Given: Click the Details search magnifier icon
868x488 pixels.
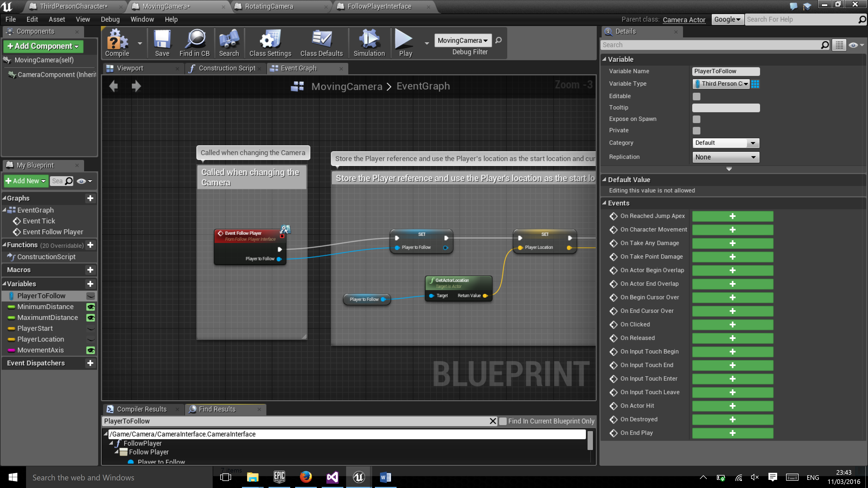Looking at the screenshot, I should [825, 45].
